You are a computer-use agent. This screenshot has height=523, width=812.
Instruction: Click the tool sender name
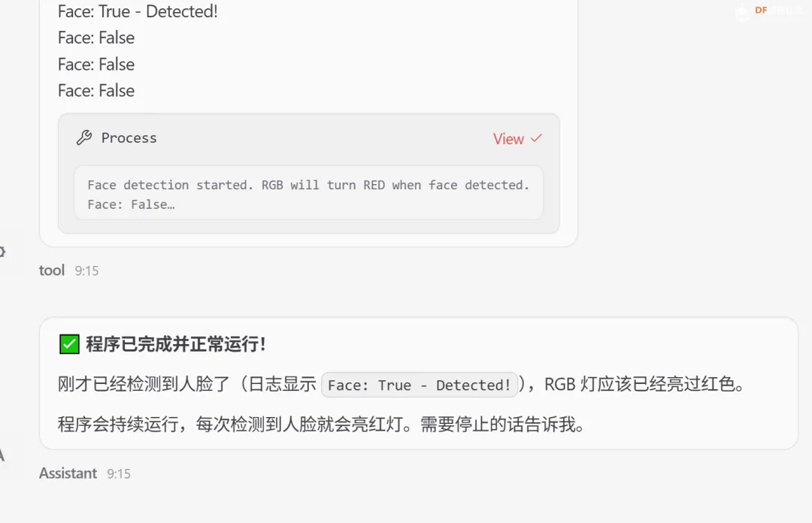tap(52, 271)
